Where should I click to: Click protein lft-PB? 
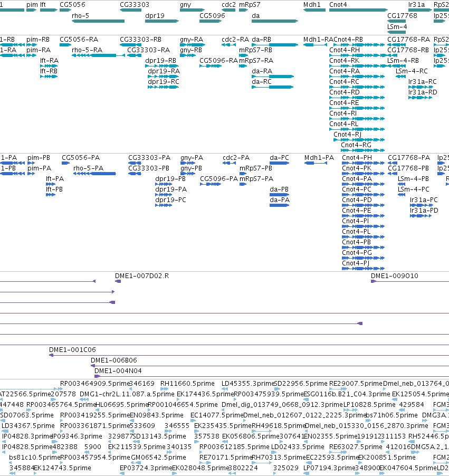click(54, 189)
